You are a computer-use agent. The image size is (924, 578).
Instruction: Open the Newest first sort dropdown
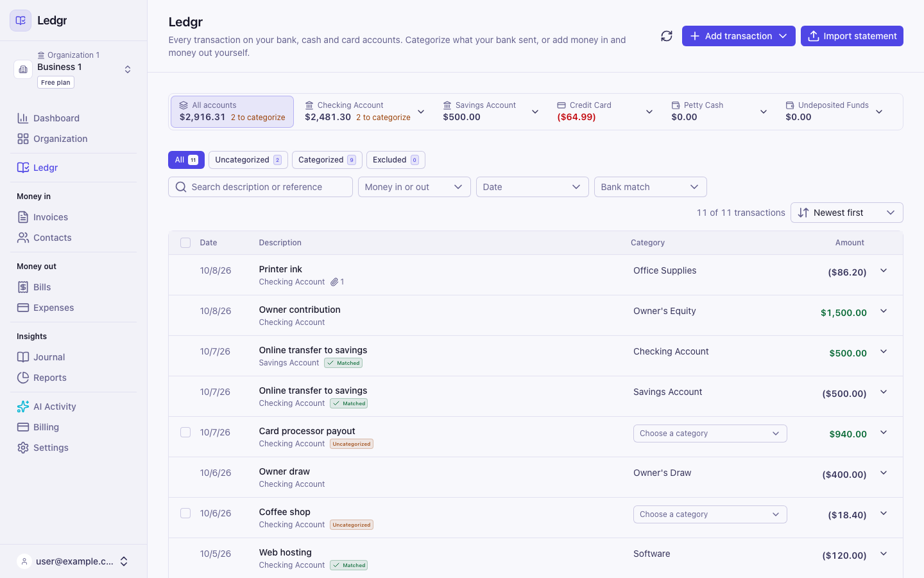pyautogui.click(x=846, y=213)
